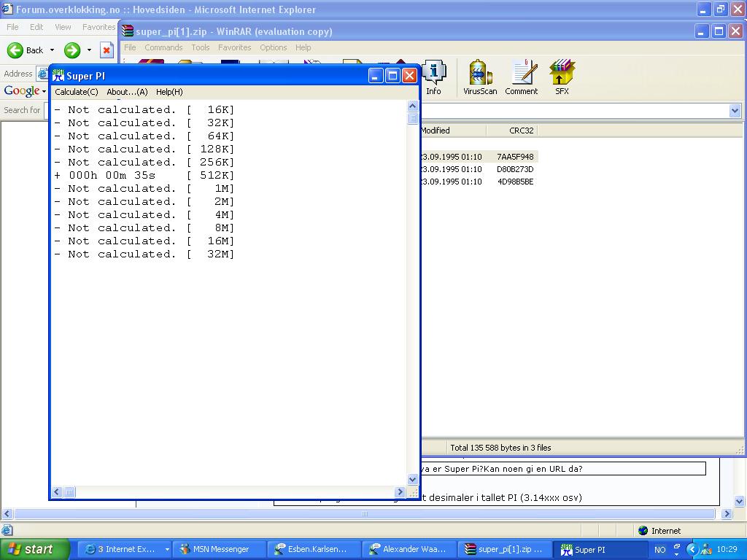Select file row with CRC32 4D98B5BE
Image resolution: width=747 pixels, height=560 pixels.
[479, 182]
